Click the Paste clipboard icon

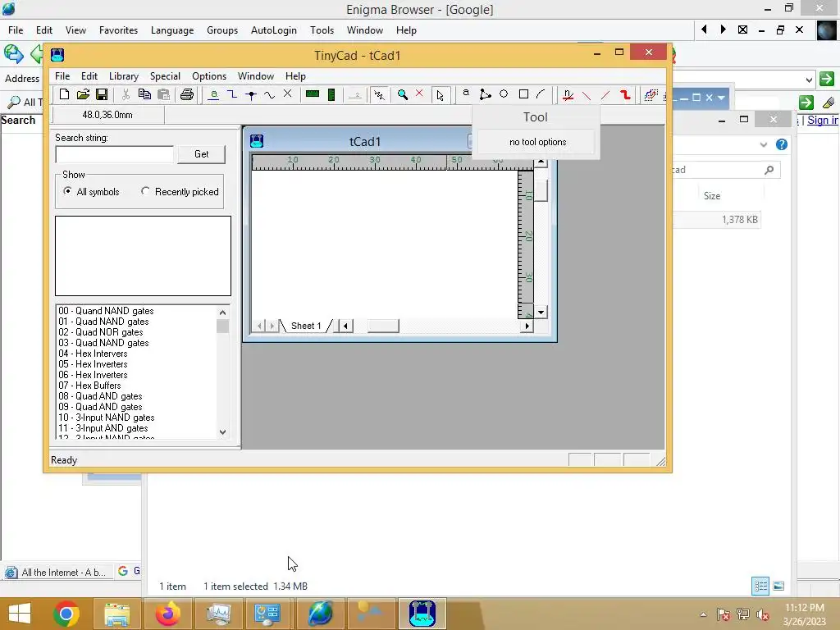(163, 95)
